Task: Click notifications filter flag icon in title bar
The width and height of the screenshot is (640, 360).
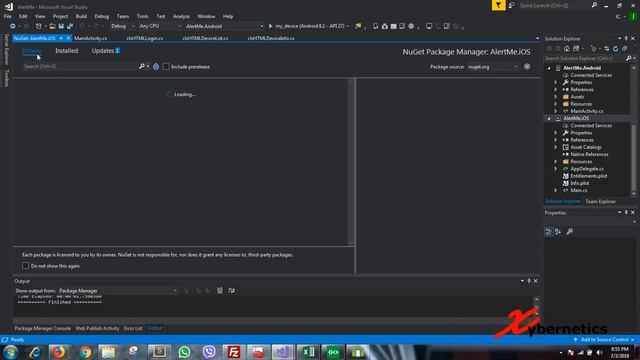Action: (498, 5)
